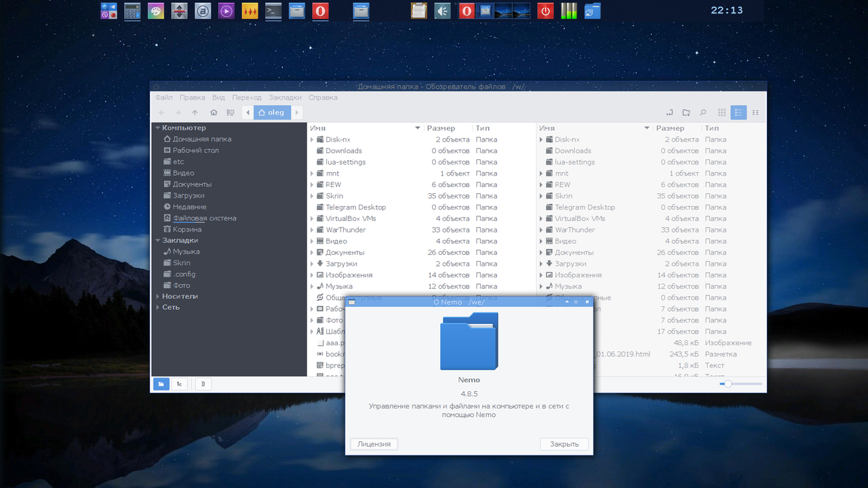Open the search magnifier in the toolbar

coord(703,113)
